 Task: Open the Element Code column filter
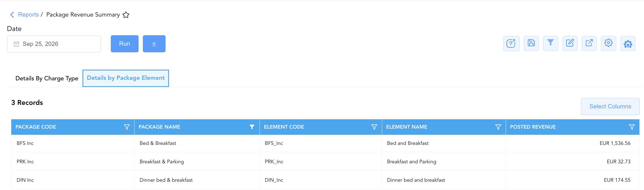(374, 127)
